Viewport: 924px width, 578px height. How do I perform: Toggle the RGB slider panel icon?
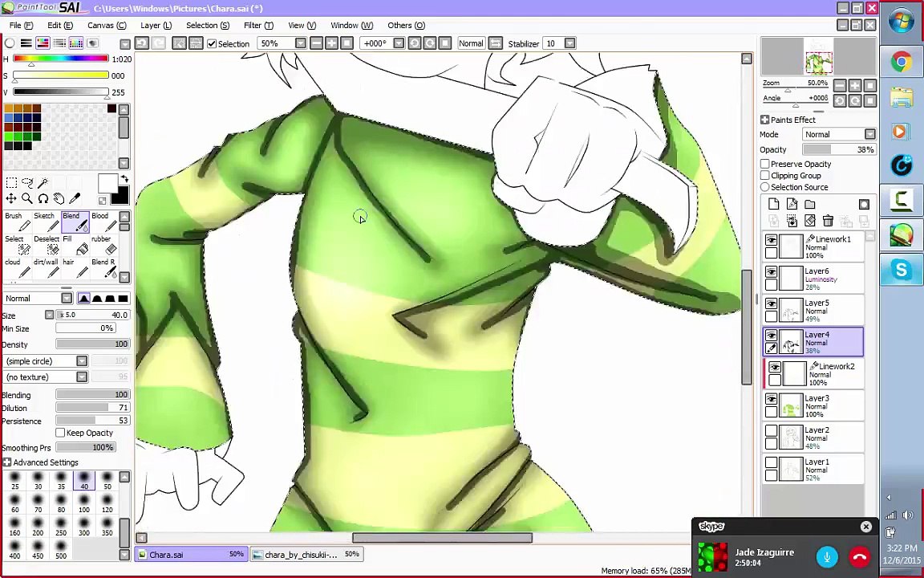pyautogui.click(x=26, y=43)
